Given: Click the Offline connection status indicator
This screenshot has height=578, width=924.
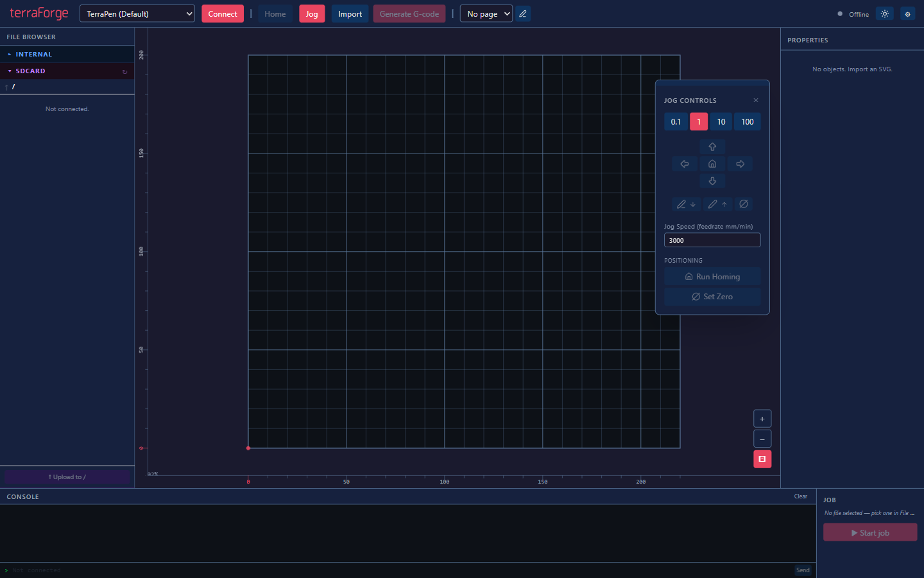Looking at the screenshot, I should tap(853, 14).
